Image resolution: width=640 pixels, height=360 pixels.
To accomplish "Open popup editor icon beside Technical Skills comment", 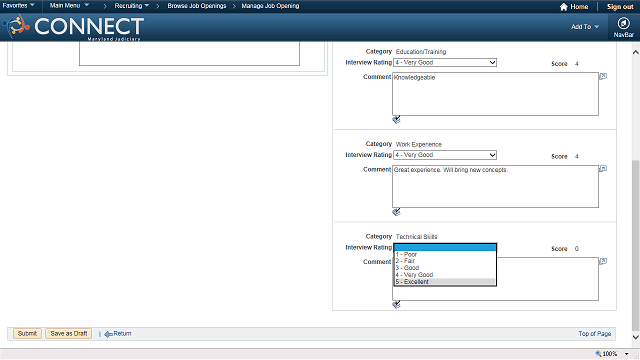I will tap(603, 261).
